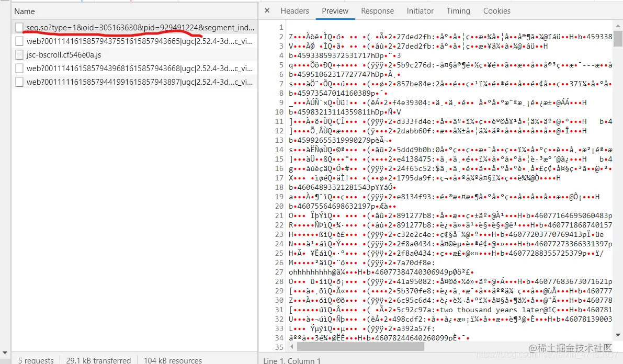Click the file icon of web?001141615857943968
Screen dimensions: 623x364
[x=19, y=69]
